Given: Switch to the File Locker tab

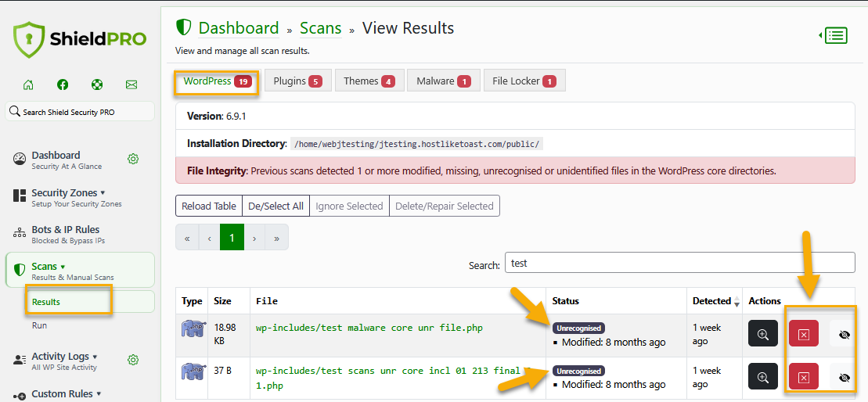Looking at the screenshot, I should pyautogui.click(x=524, y=81).
